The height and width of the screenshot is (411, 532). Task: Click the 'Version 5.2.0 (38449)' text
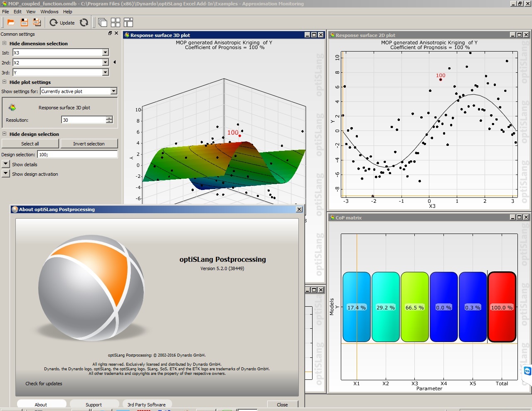(x=222, y=268)
